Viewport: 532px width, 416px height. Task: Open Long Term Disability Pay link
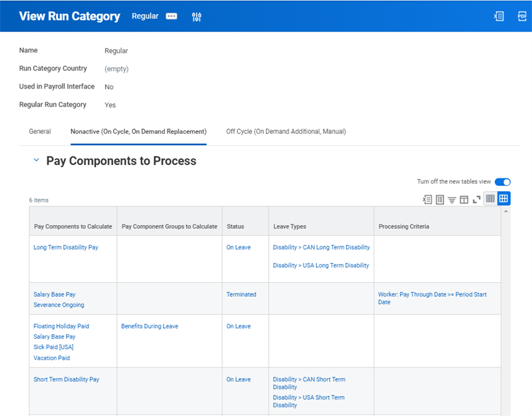pyautogui.click(x=66, y=247)
